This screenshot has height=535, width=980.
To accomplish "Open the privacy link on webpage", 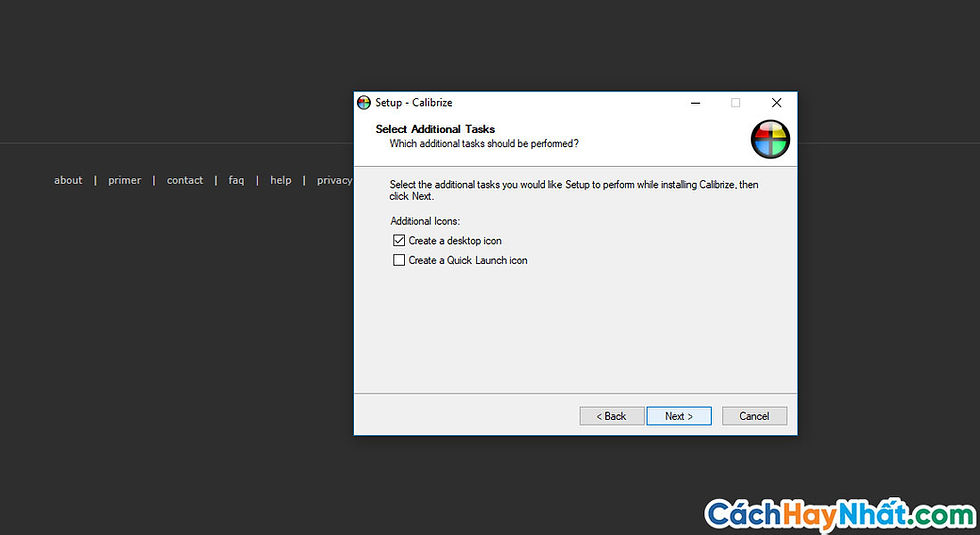I will point(334,180).
